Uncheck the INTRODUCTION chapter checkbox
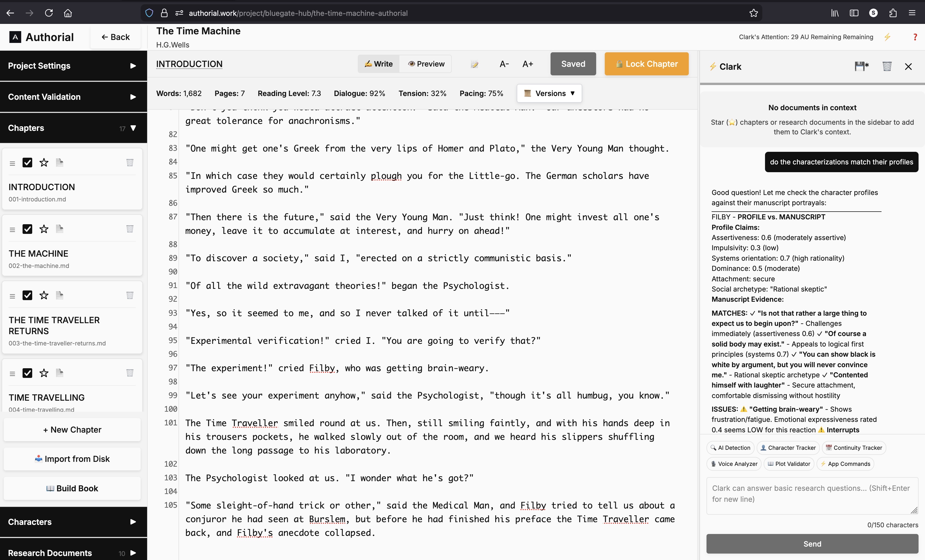Screen dimensions: 925x560 pos(28,163)
